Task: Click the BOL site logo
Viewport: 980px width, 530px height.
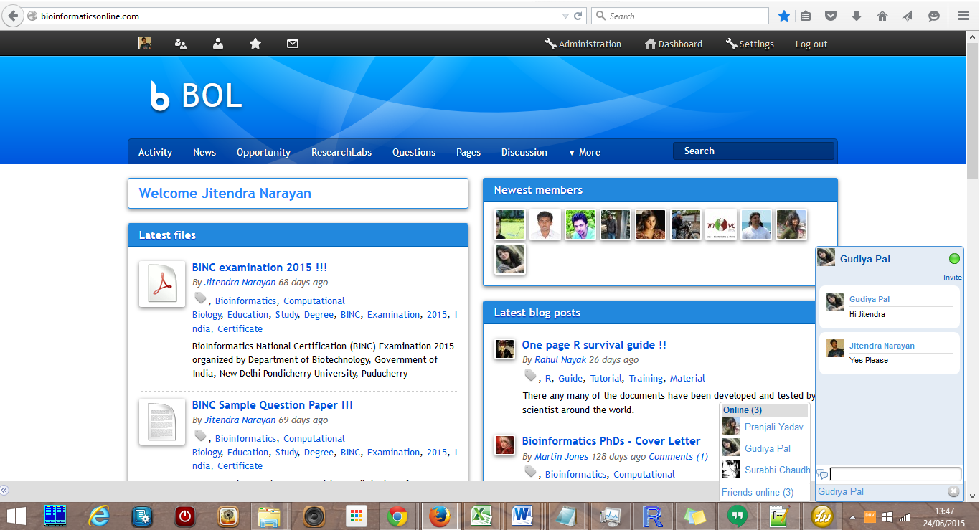Action: [x=196, y=95]
